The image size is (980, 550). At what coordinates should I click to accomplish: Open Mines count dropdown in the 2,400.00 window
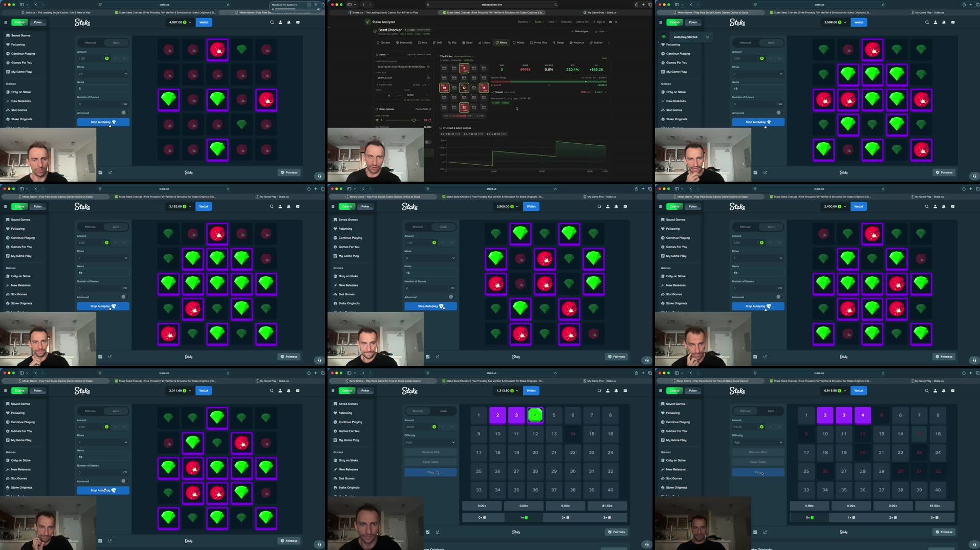[x=758, y=258]
